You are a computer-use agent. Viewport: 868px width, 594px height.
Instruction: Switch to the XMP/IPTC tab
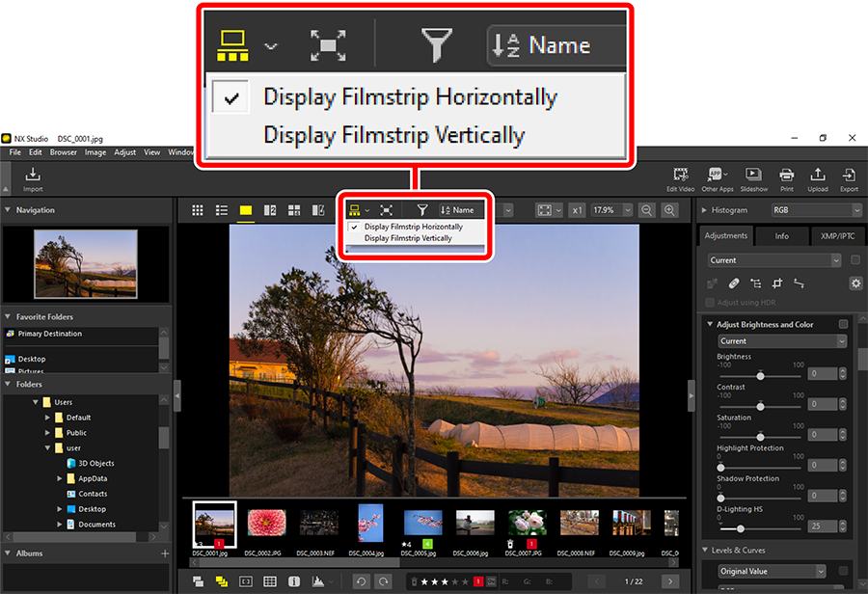tap(837, 236)
